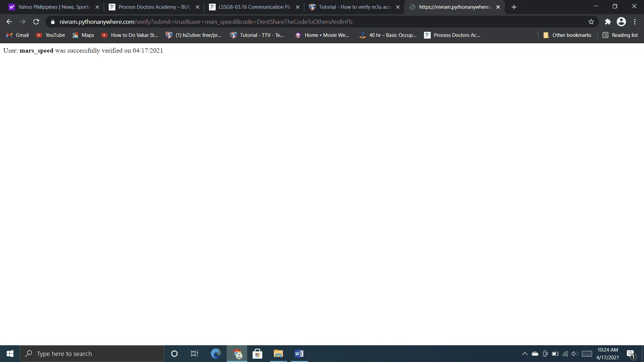The image size is (644, 362).
Task: Expand the Other bookmarks folder
Action: click(567, 35)
